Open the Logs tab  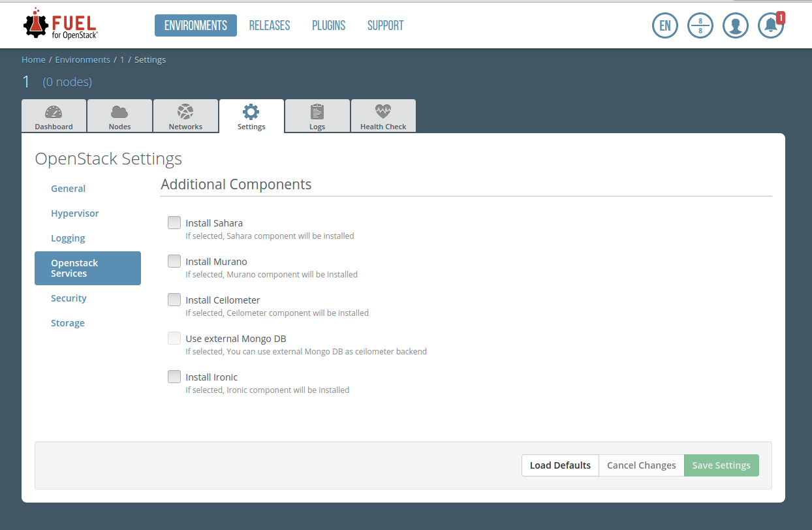click(x=317, y=117)
